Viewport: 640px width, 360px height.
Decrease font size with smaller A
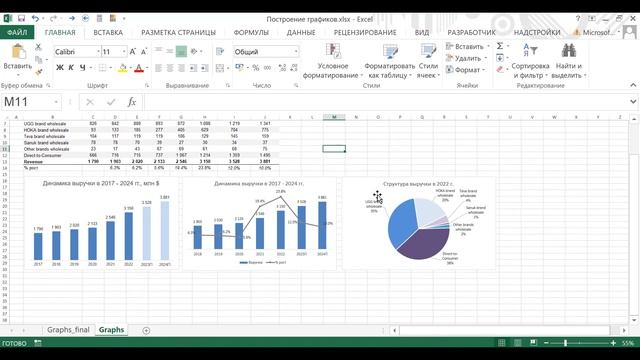144,52
